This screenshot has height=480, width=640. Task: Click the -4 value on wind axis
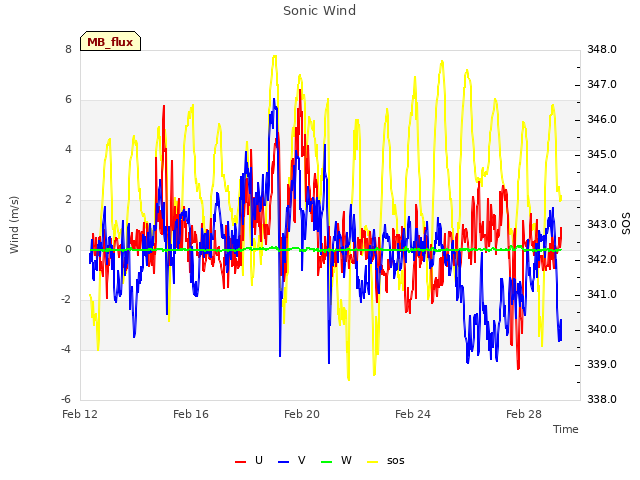click(x=67, y=349)
